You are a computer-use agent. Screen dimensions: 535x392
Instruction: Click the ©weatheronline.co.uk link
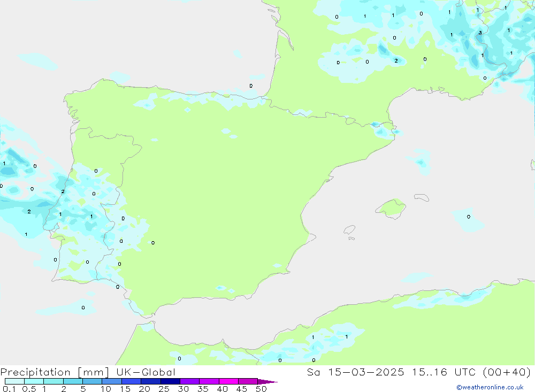click(490, 387)
